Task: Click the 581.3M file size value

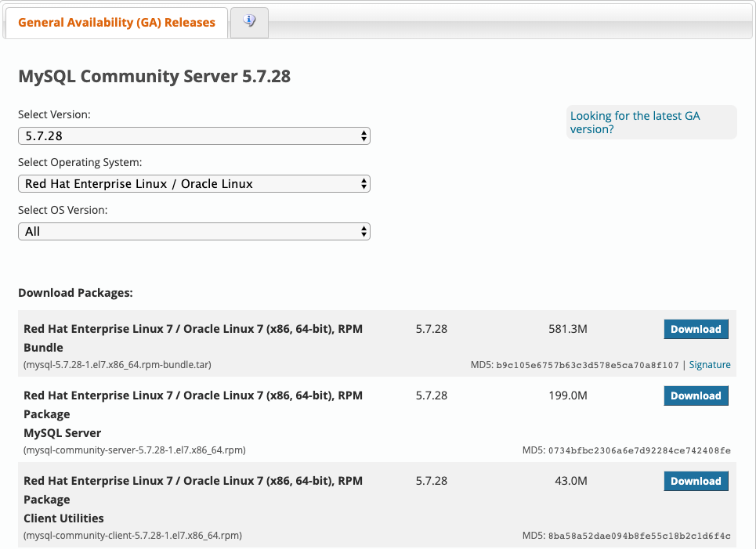Action: [x=567, y=329]
